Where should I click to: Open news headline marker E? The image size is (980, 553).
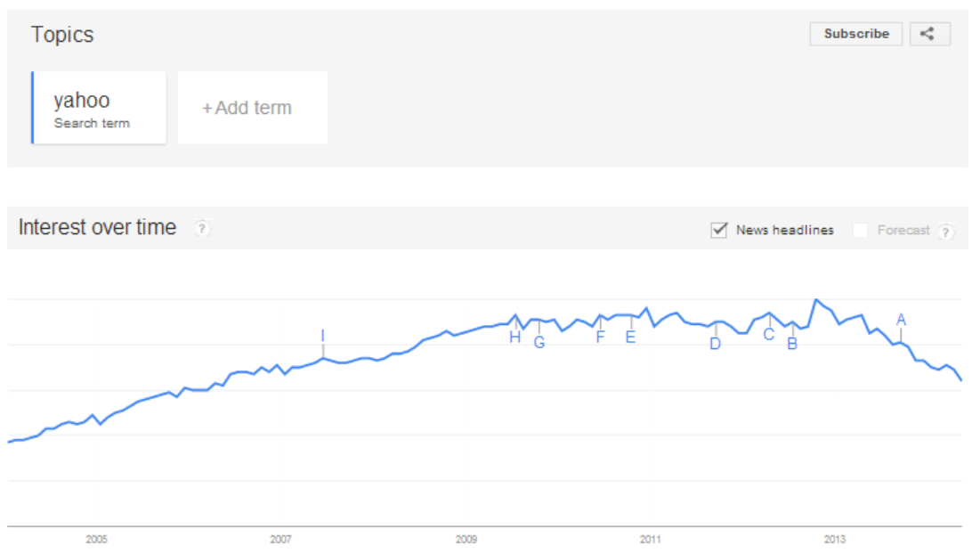coord(630,337)
